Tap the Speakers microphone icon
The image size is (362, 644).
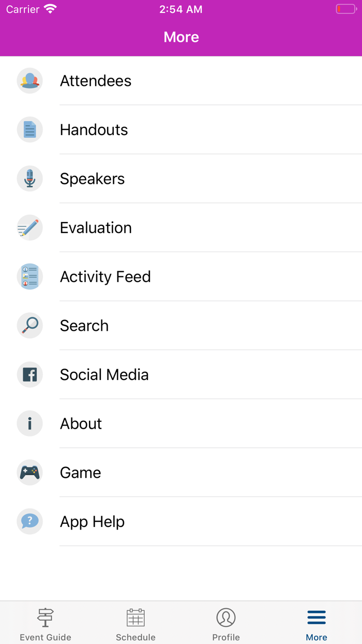[x=29, y=179]
